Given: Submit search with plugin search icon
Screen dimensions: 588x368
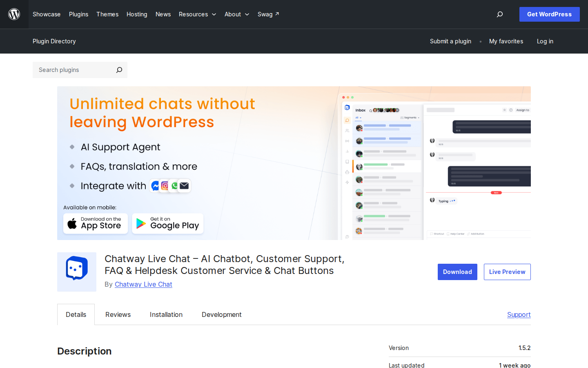Looking at the screenshot, I should click(119, 70).
